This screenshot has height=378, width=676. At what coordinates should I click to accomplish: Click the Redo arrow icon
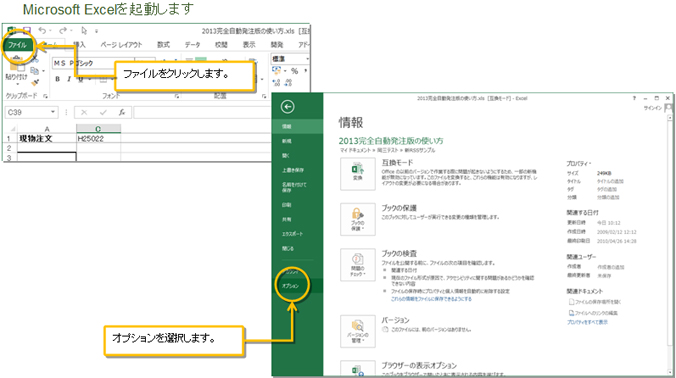63,31
